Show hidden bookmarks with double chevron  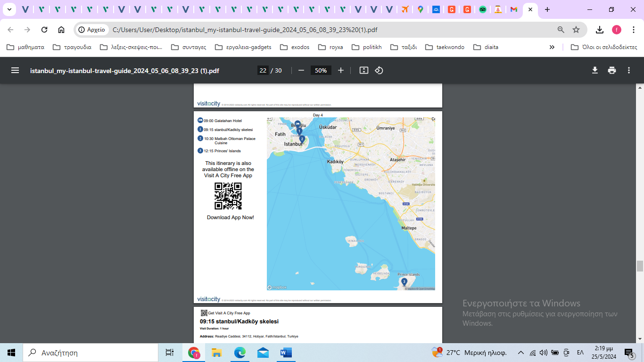pyautogui.click(x=552, y=47)
